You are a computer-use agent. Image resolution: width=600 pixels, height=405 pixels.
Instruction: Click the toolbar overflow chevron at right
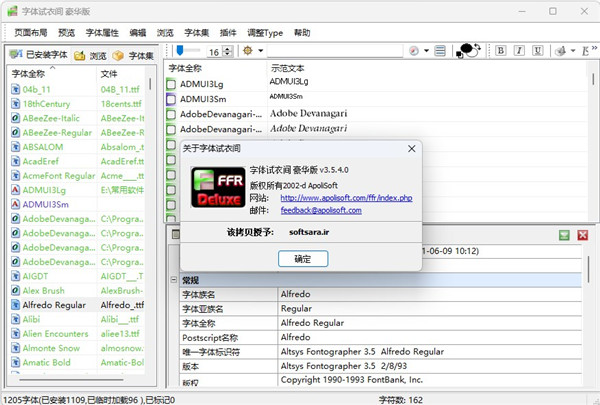(x=594, y=48)
